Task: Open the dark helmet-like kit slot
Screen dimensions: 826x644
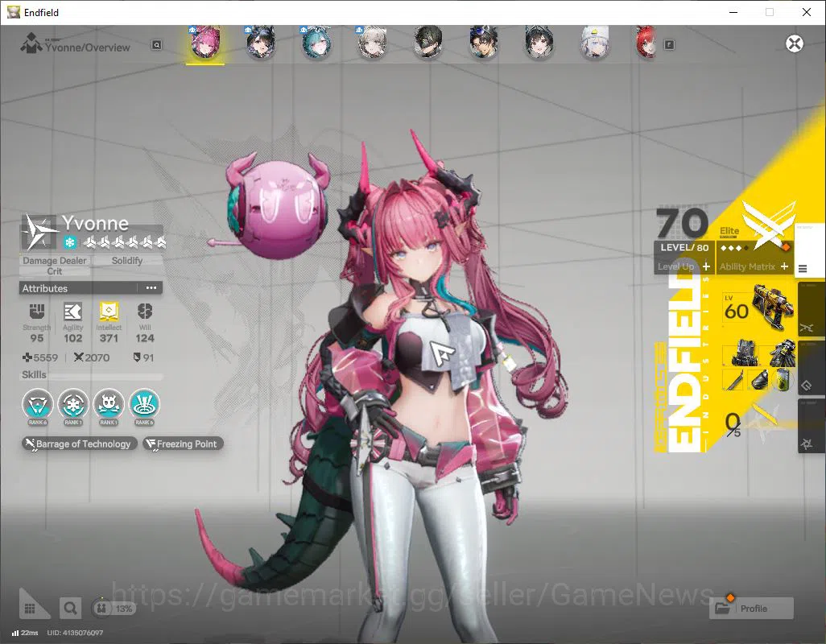Action: coord(758,380)
